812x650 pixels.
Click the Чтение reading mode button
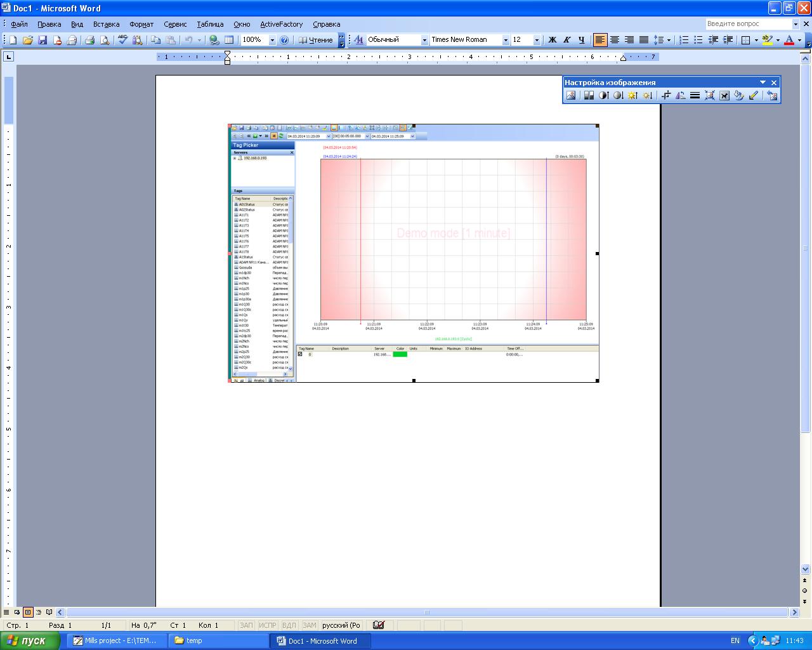pyautogui.click(x=316, y=40)
